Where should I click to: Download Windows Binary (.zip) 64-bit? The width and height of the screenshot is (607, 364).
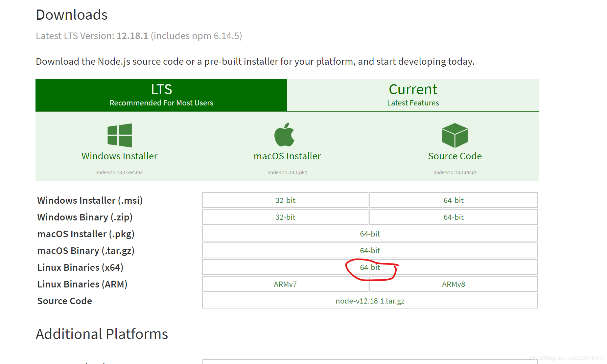click(x=454, y=217)
